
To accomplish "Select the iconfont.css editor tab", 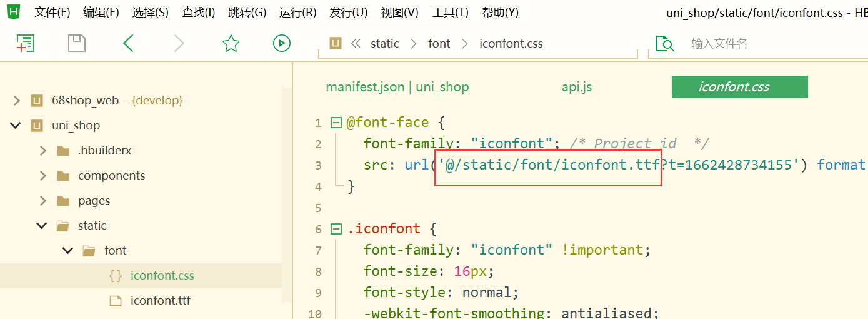I will (740, 87).
